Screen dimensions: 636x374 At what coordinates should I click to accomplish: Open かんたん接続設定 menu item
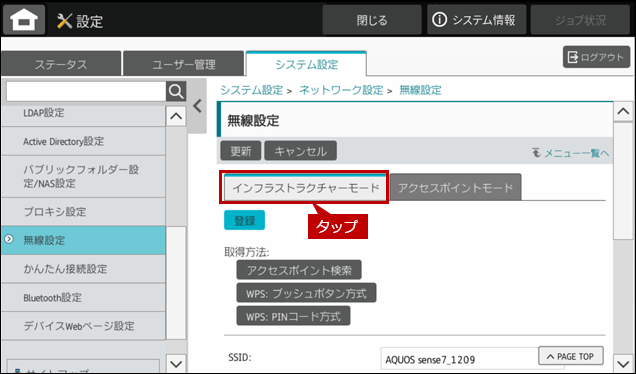(83, 269)
